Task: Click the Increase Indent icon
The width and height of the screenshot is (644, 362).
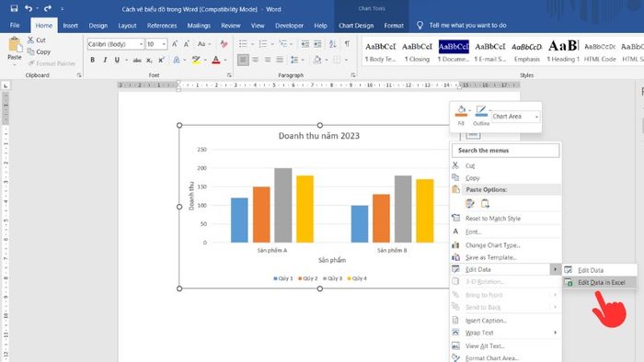Action: click(x=317, y=44)
